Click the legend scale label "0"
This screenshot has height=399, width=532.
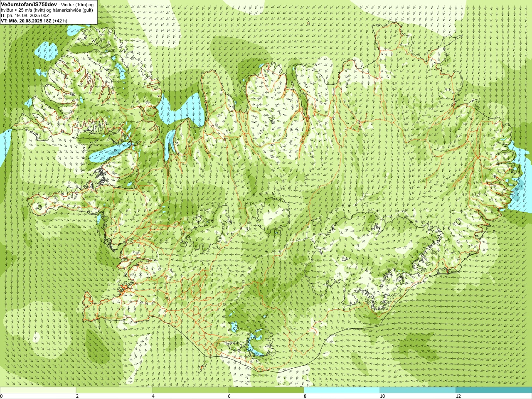click(1, 396)
